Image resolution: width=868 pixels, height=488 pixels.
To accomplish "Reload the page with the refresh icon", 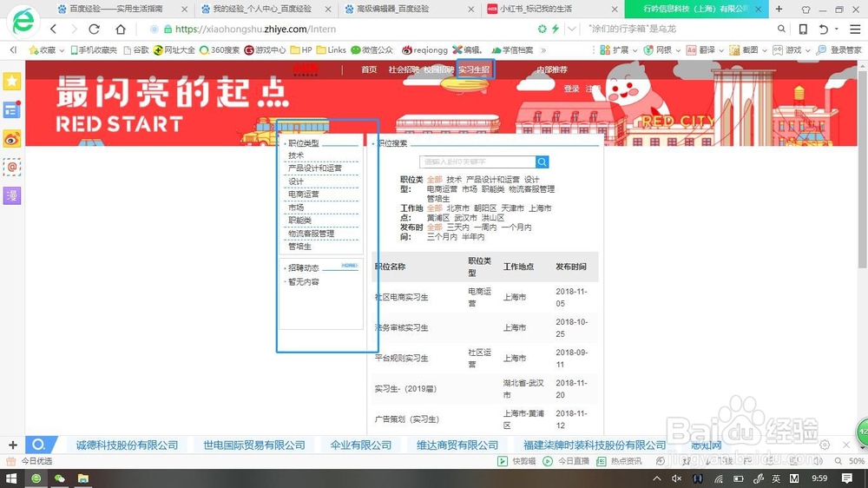I will (x=94, y=29).
